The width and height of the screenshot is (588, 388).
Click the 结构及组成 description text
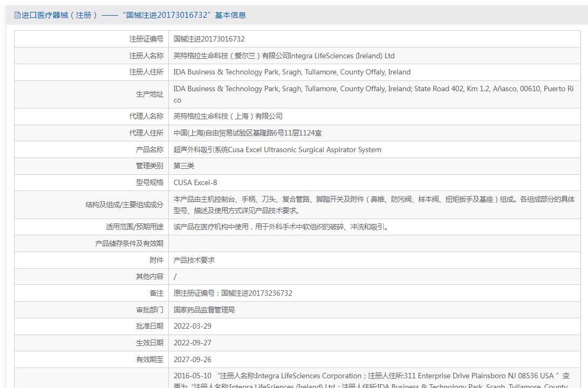[374, 205]
